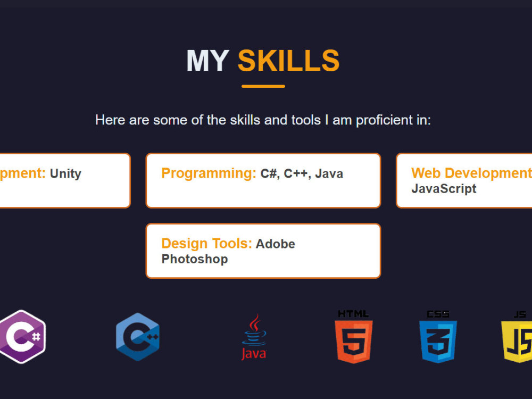
Task: Click the blue C++ logo icon
Action: [x=138, y=337]
